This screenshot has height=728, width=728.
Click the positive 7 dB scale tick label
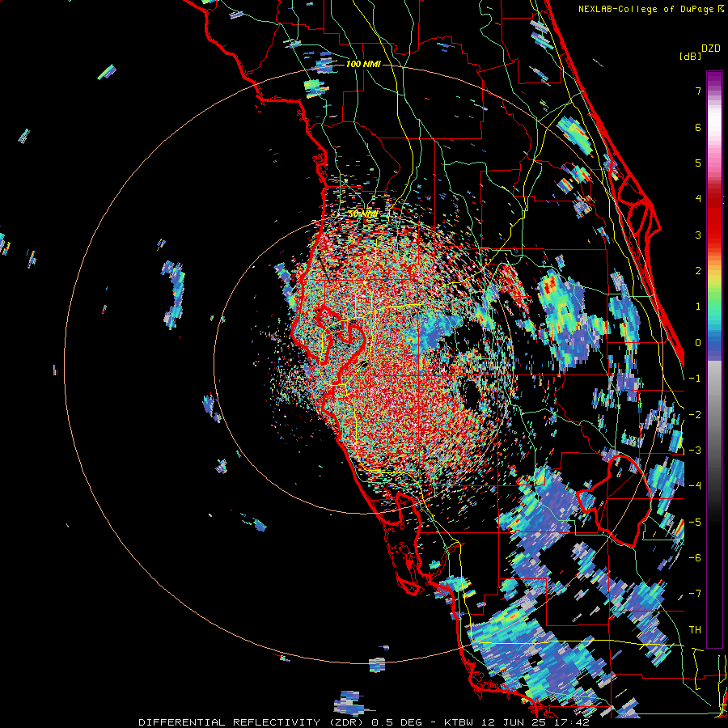698,91
